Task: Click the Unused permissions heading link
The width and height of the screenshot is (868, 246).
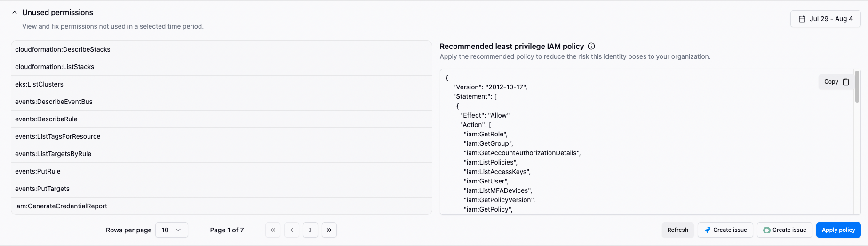Action: coord(57,13)
